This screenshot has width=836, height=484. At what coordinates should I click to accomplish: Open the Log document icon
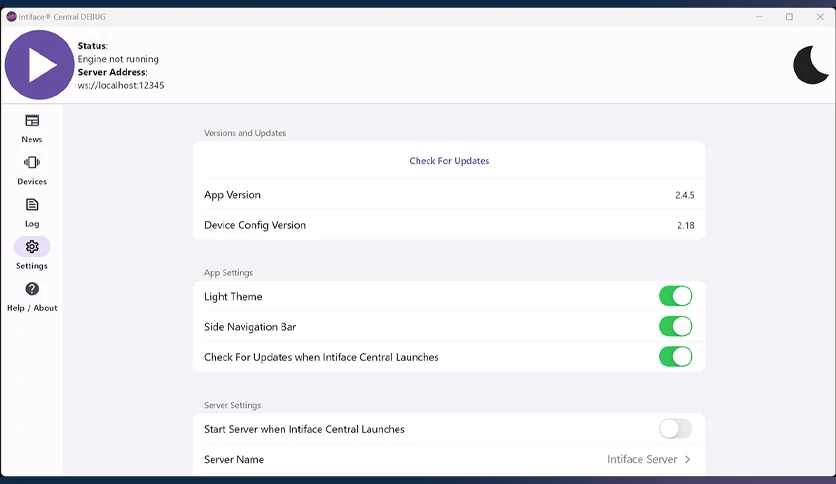coord(32,205)
